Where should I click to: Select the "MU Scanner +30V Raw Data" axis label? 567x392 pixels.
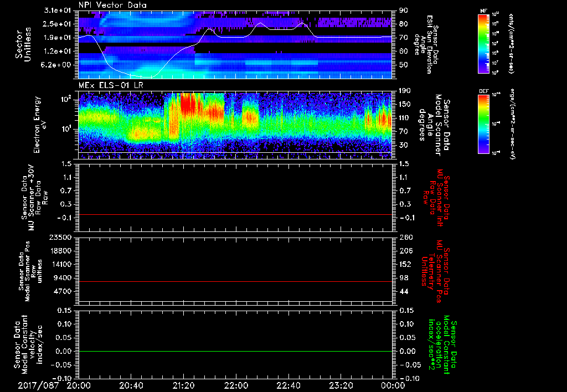pyautogui.click(x=35, y=199)
